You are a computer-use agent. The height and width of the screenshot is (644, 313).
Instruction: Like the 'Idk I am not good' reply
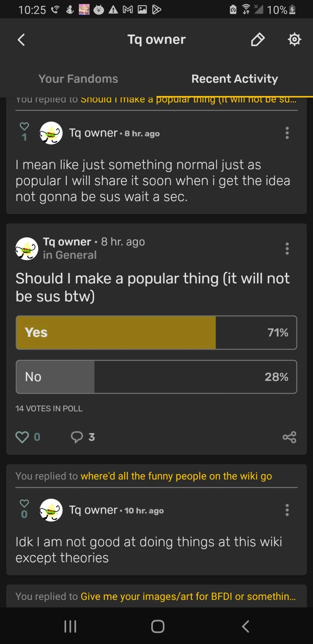[24, 504]
